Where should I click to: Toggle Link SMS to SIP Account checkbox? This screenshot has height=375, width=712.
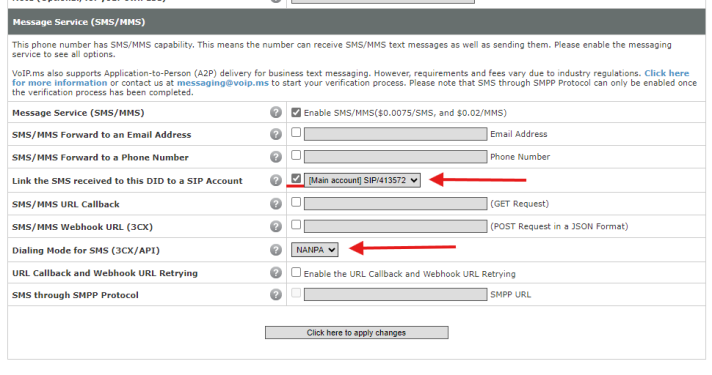pos(296,178)
